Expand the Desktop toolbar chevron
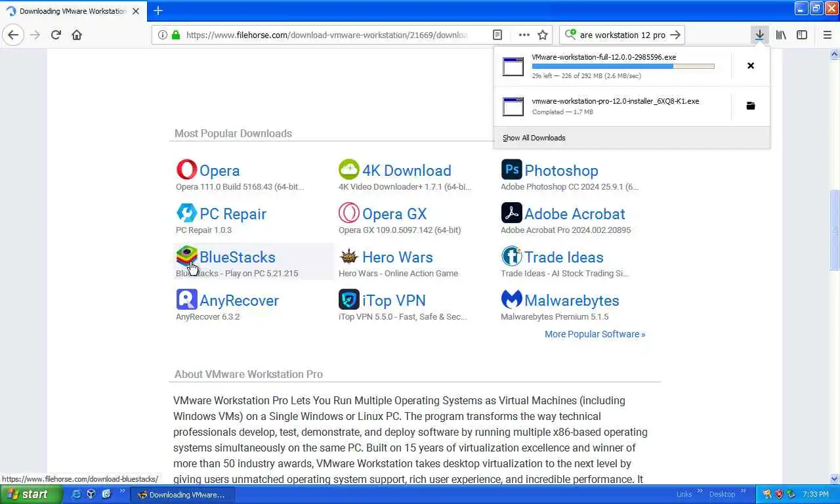This screenshot has height=504, width=840. (x=742, y=492)
